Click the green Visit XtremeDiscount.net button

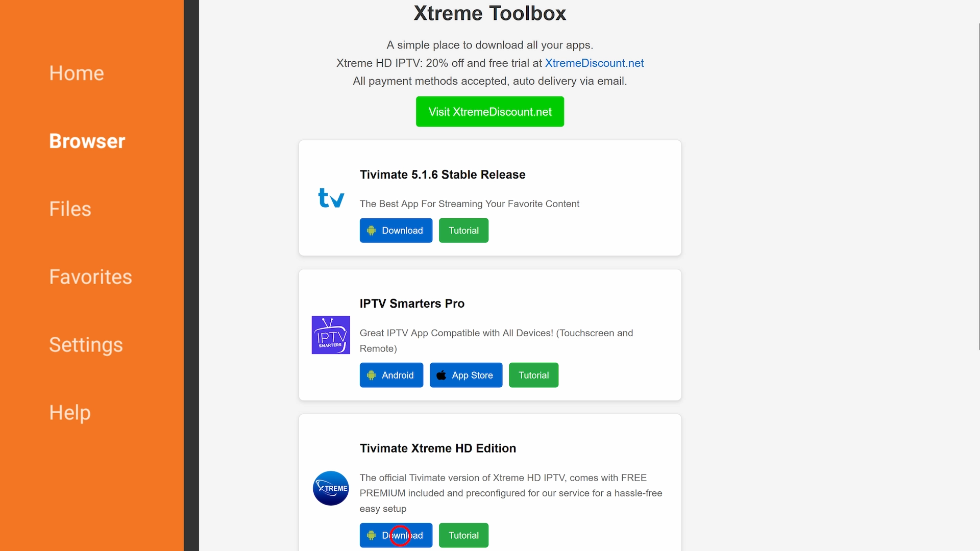pyautogui.click(x=490, y=112)
